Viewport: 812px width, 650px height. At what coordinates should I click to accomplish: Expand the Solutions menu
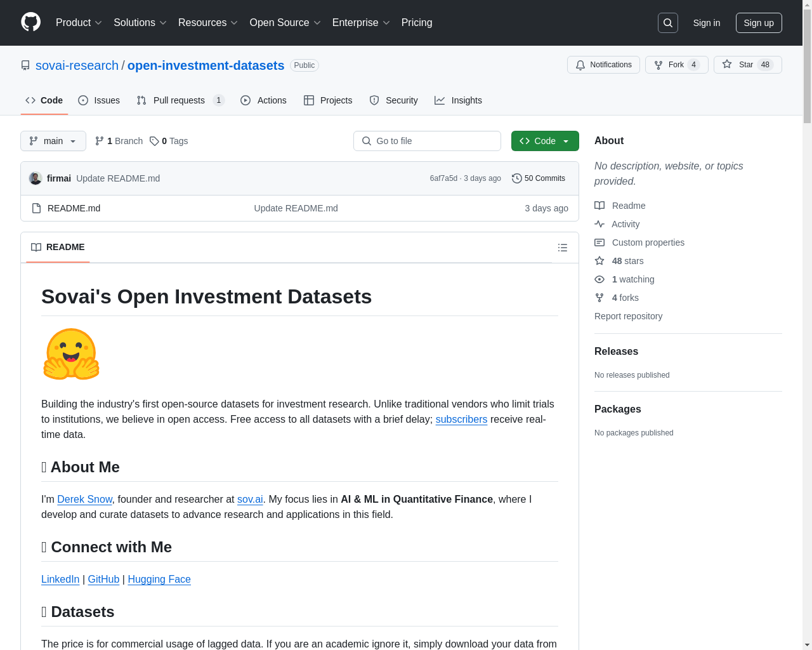[140, 23]
